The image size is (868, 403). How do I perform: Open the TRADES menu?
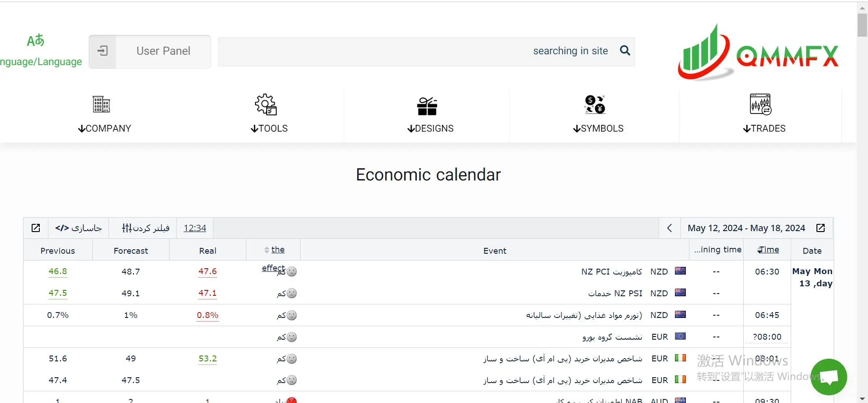(x=764, y=114)
